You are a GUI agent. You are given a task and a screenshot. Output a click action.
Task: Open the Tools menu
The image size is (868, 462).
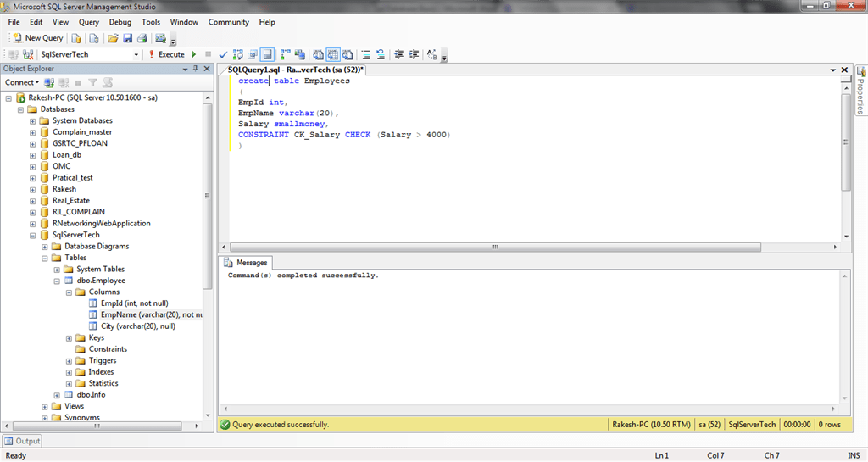pos(151,22)
